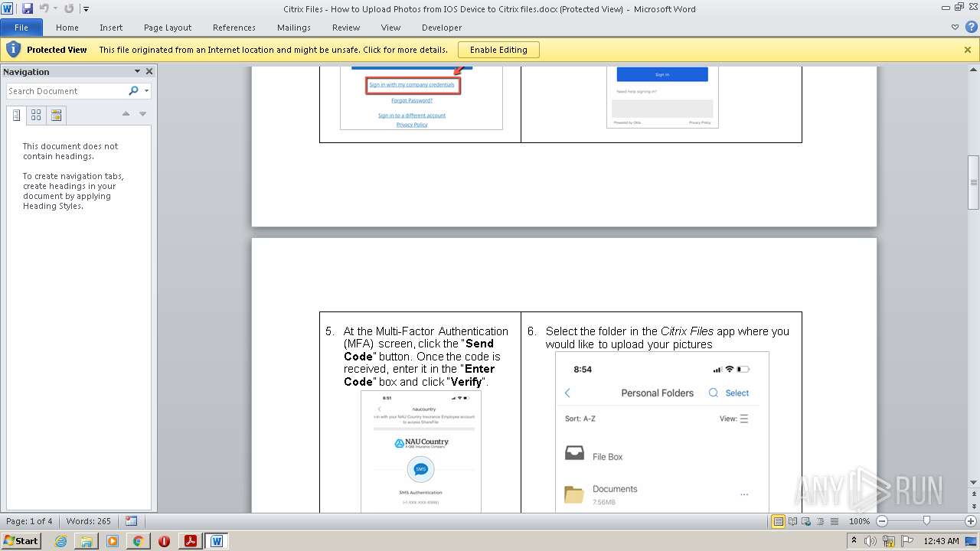The width and height of the screenshot is (980, 551).
Task: Click the 100% zoom level button
Action: point(859,521)
